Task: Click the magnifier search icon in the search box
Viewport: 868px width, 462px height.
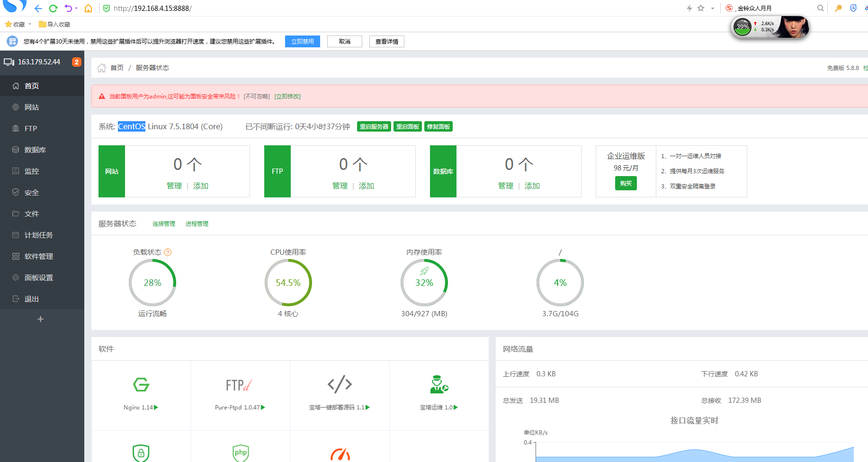Action: pos(820,8)
